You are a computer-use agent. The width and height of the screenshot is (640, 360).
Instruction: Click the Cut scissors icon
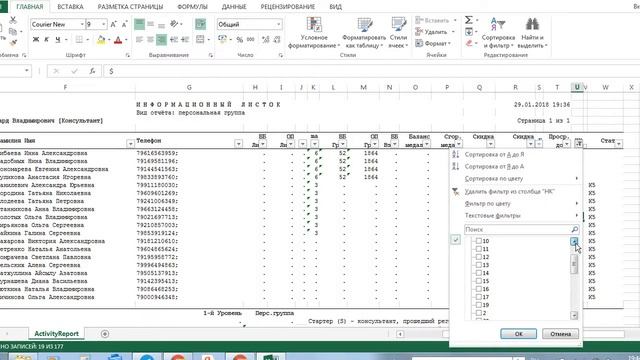(13, 20)
